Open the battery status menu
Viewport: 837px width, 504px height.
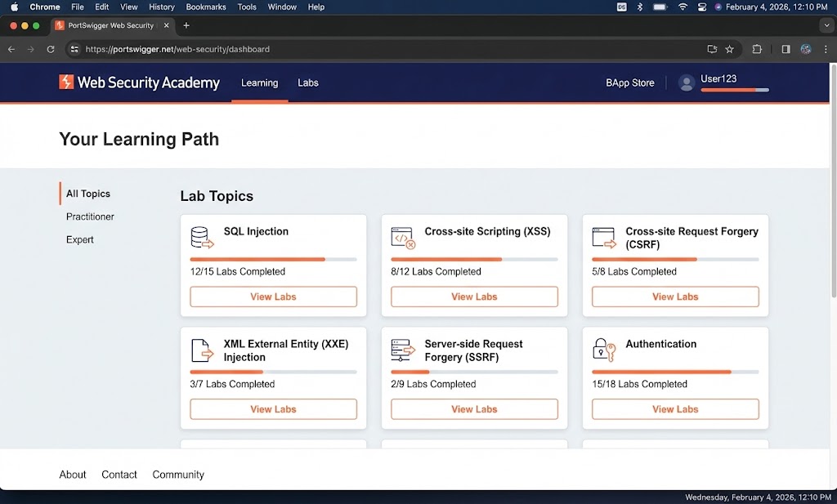pyautogui.click(x=660, y=7)
